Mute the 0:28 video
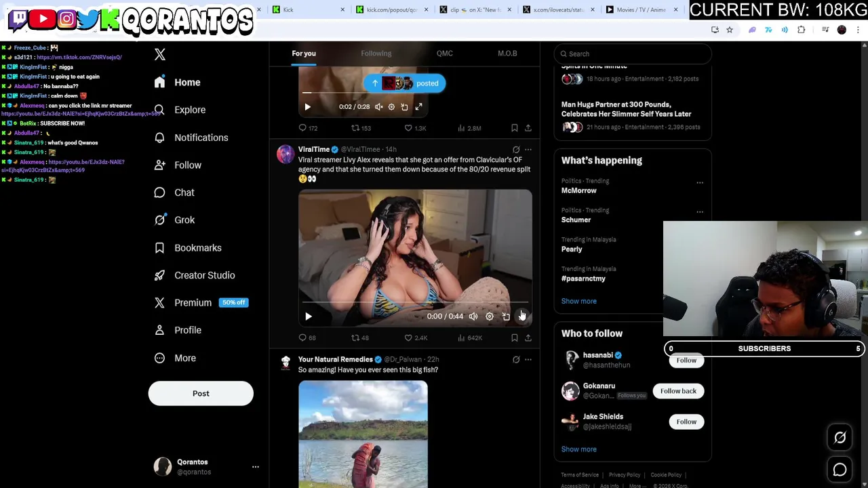The width and height of the screenshot is (868, 488). [x=379, y=107]
